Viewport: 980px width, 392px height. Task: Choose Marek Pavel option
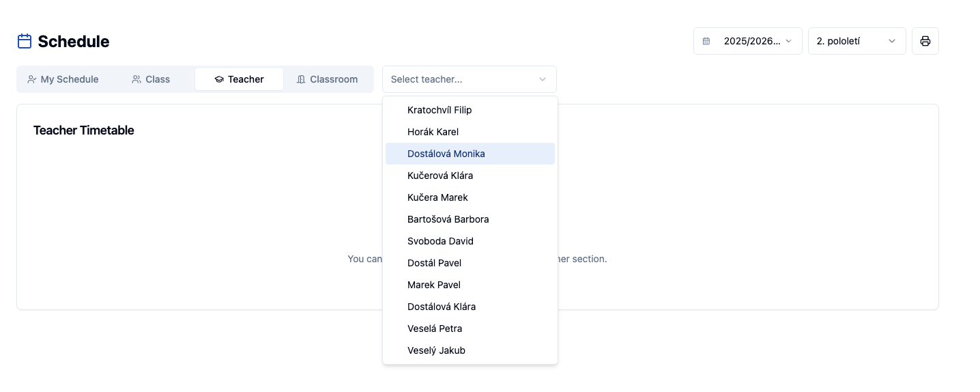click(470, 285)
